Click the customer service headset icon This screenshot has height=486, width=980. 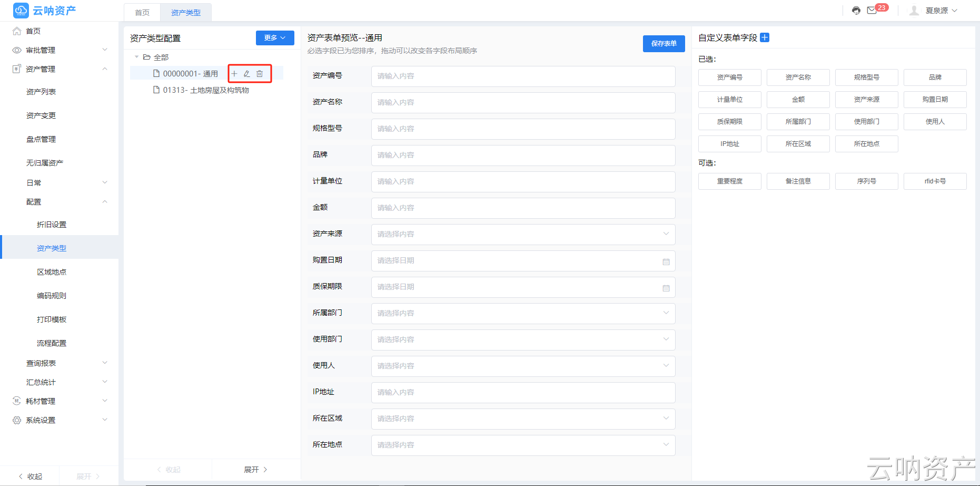click(855, 9)
